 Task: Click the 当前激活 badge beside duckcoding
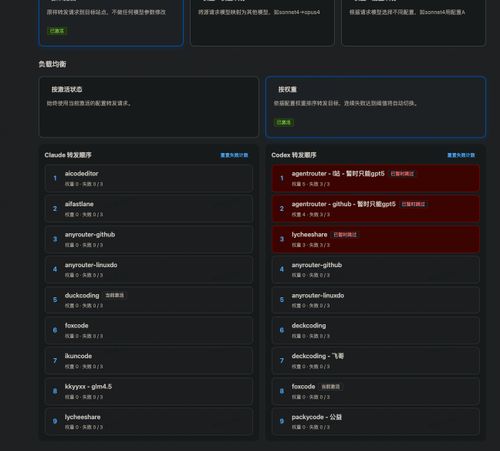114,295
